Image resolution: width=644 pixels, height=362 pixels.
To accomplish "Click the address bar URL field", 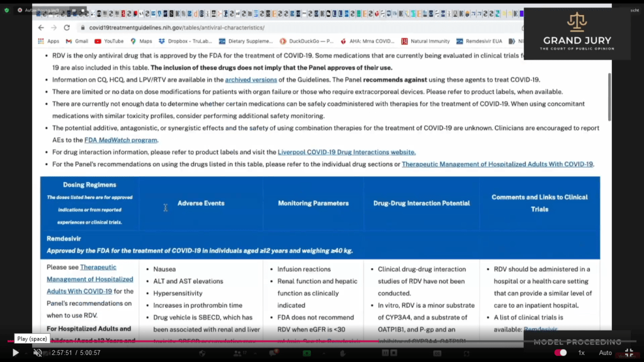I will coord(252,28).
